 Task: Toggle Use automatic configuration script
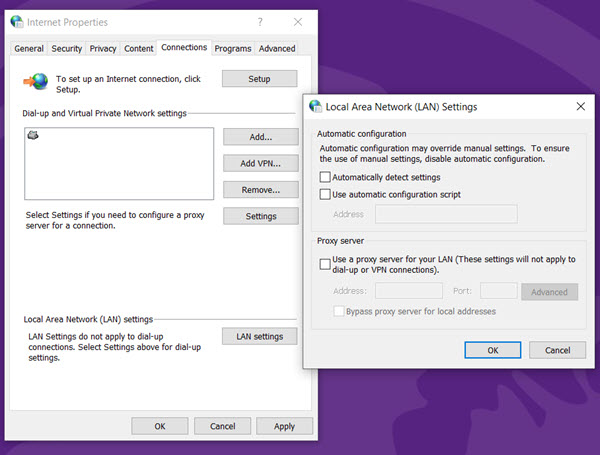pyautogui.click(x=324, y=194)
